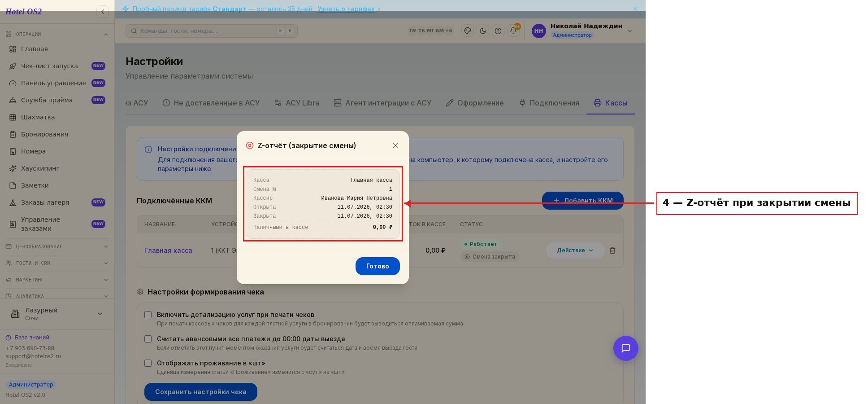Open Заметки in sidebar

[57, 185]
